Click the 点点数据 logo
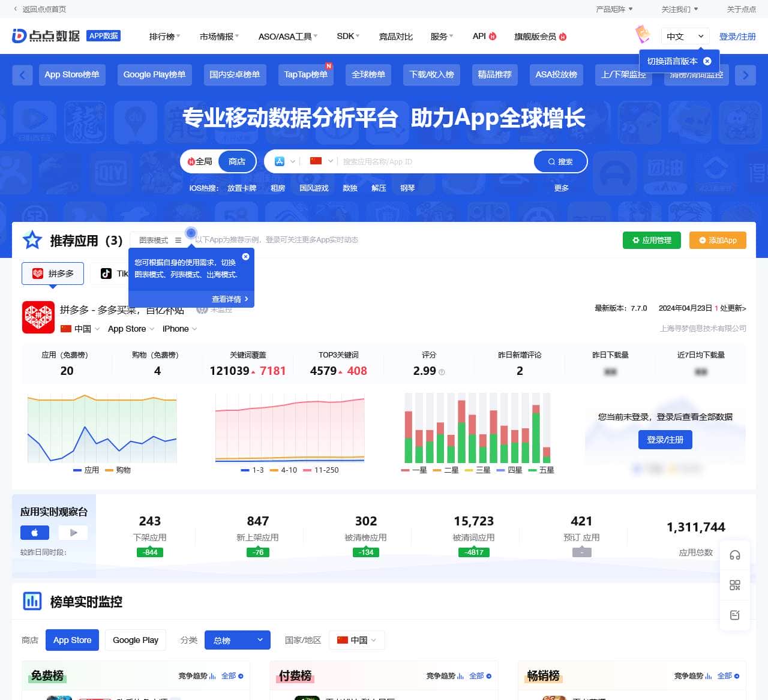Screen dimensions: 768x700 (46, 36)
